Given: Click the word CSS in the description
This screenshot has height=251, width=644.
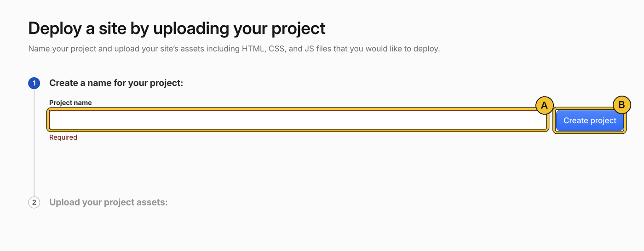Looking at the screenshot, I should point(276,48).
